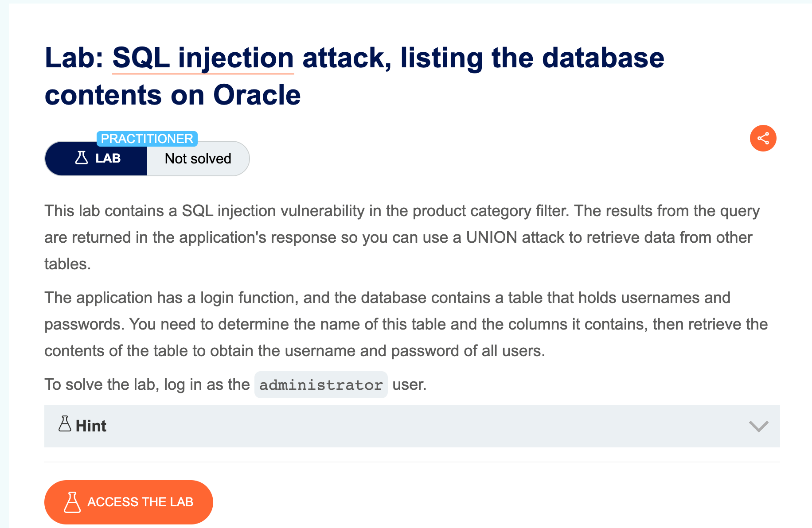Click the dark blue LAB label
The height and width of the screenshot is (528, 812).
pos(108,159)
